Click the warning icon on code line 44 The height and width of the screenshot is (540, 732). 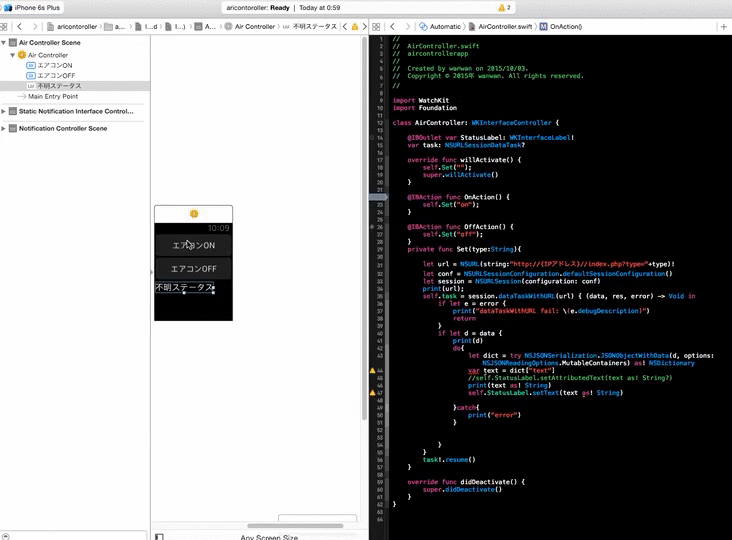click(373, 371)
